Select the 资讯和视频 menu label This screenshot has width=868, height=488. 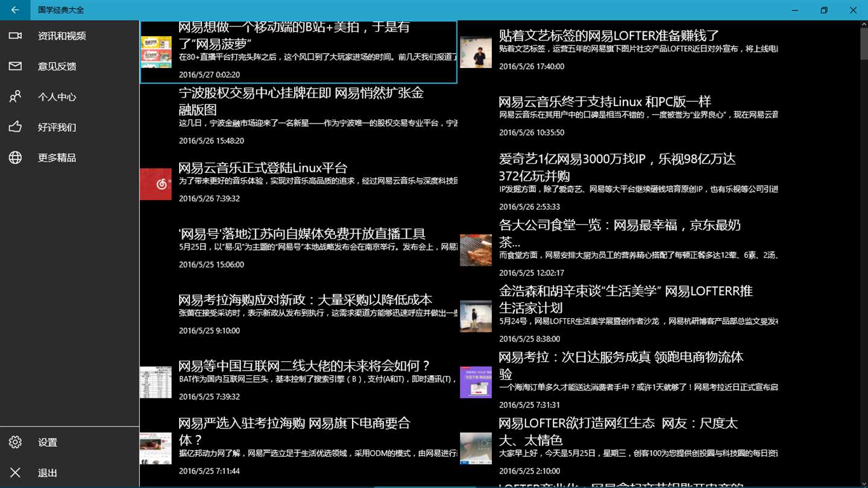tap(62, 36)
